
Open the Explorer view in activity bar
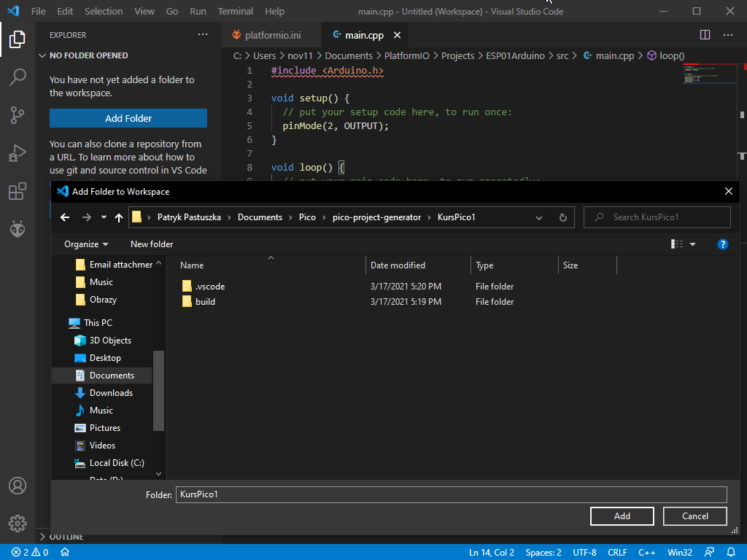[x=18, y=39]
